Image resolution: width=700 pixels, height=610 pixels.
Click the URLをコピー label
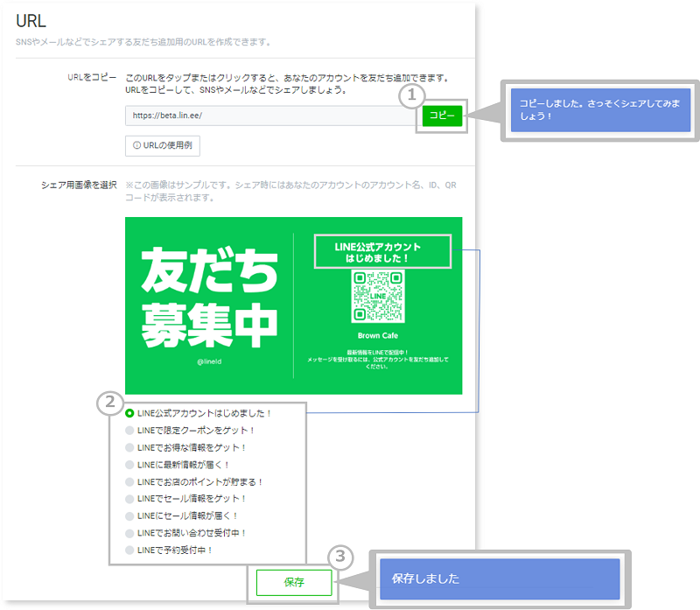[x=92, y=77]
